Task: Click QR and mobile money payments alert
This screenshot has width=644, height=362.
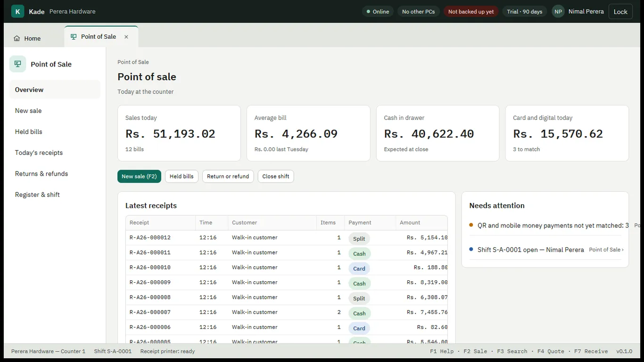Action: point(553,226)
